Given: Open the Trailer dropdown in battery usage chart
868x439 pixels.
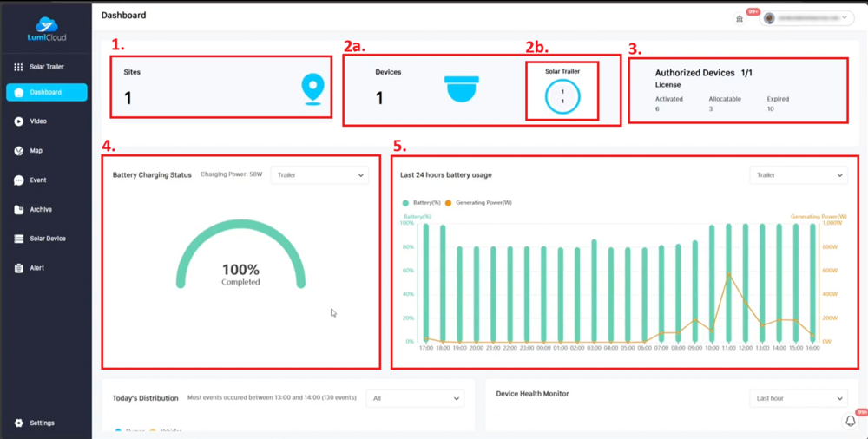Looking at the screenshot, I should click(798, 175).
